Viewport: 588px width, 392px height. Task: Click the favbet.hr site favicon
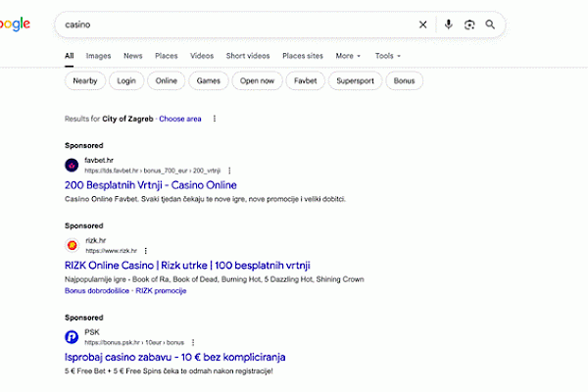[72, 165]
